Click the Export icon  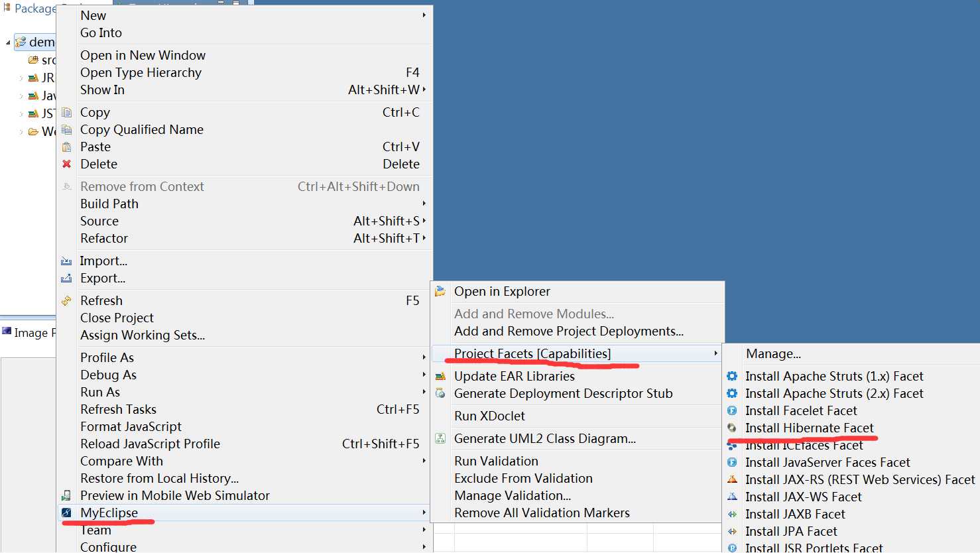pyautogui.click(x=66, y=278)
